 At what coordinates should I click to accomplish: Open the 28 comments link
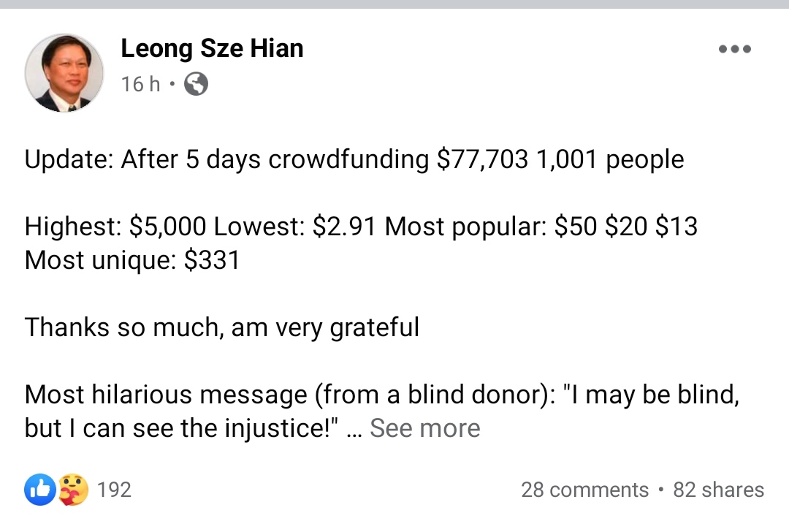[x=584, y=490]
